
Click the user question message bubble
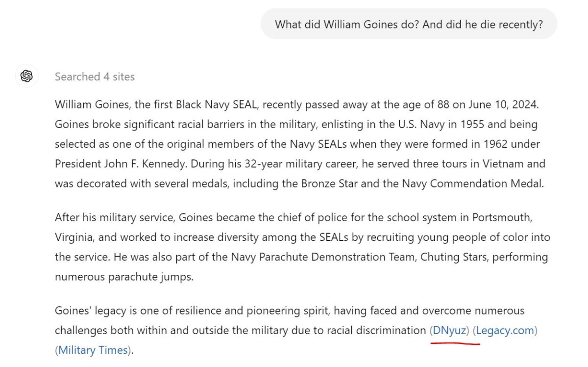click(x=409, y=24)
